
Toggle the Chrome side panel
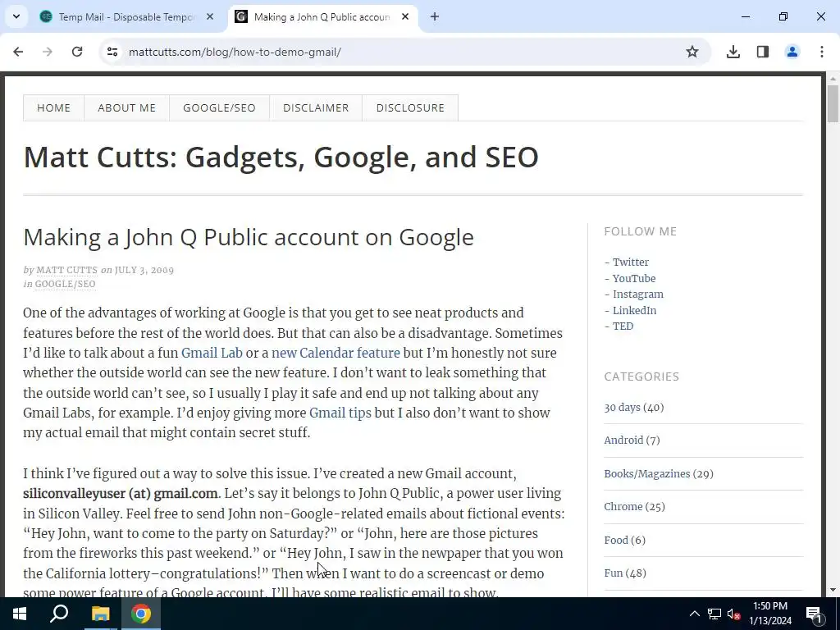[x=763, y=52]
